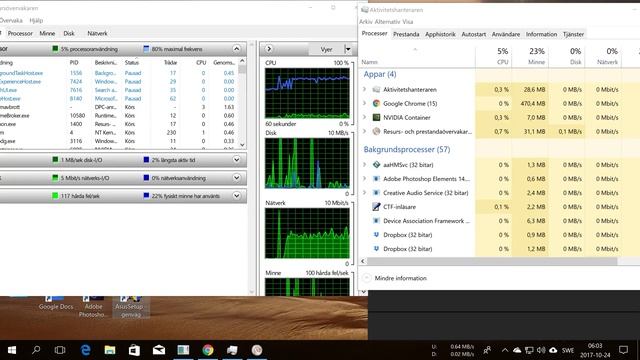
Task: Expand Google Chrome (15) process group
Action: pos(364,103)
